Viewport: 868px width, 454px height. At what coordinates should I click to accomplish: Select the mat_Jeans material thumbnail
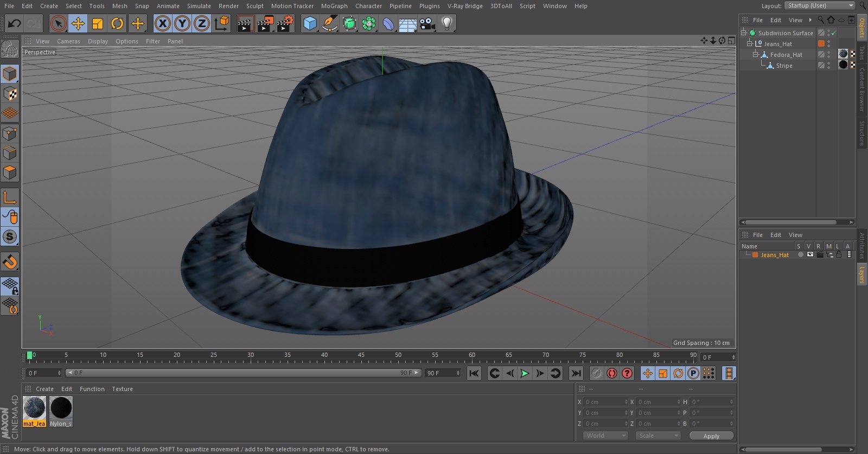pos(34,408)
